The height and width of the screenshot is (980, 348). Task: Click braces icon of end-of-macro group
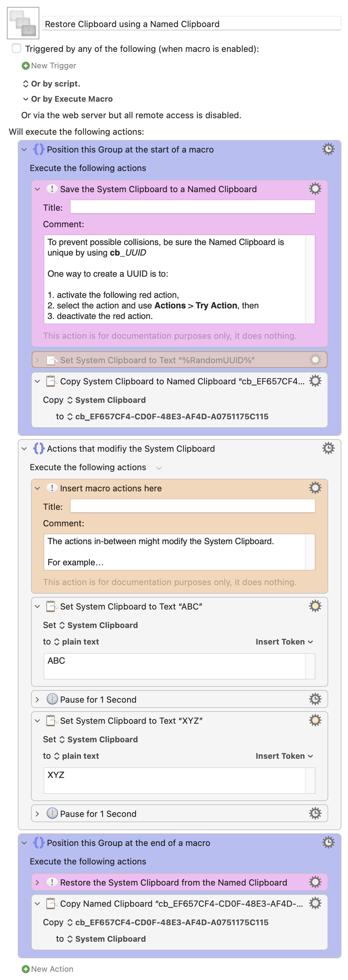pos(38,842)
